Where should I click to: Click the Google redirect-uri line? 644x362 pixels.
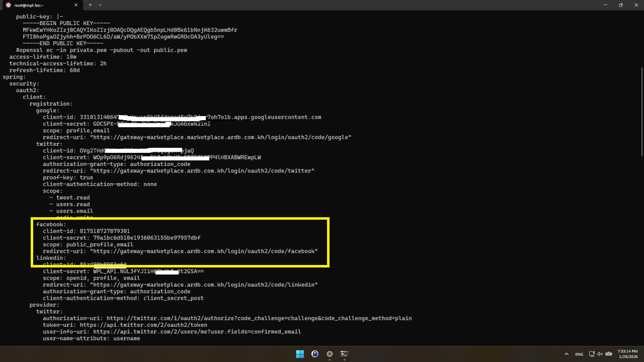[x=197, y=137]
